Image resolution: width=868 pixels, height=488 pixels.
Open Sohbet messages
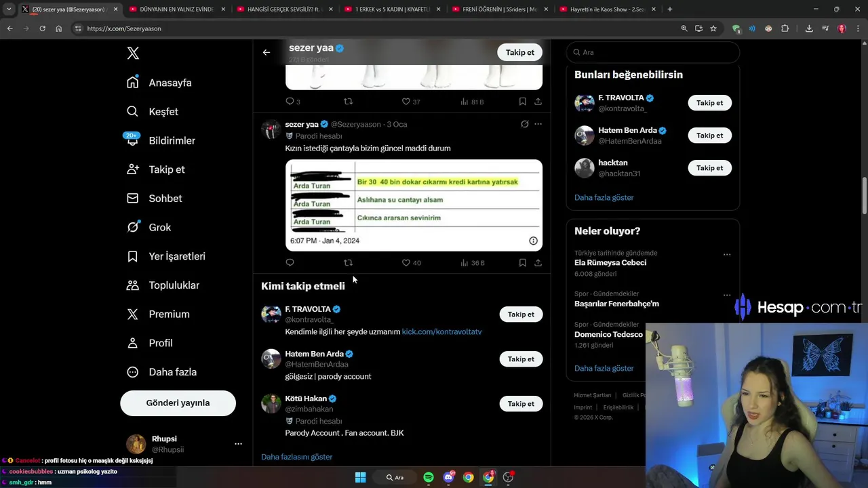point(154,199)
